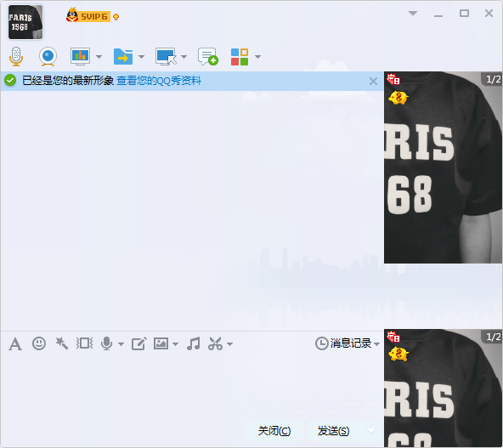Start a voice call with microphone icon
Image resolution: width=503 pixels, height=448 pixels.
click(16, 57)
